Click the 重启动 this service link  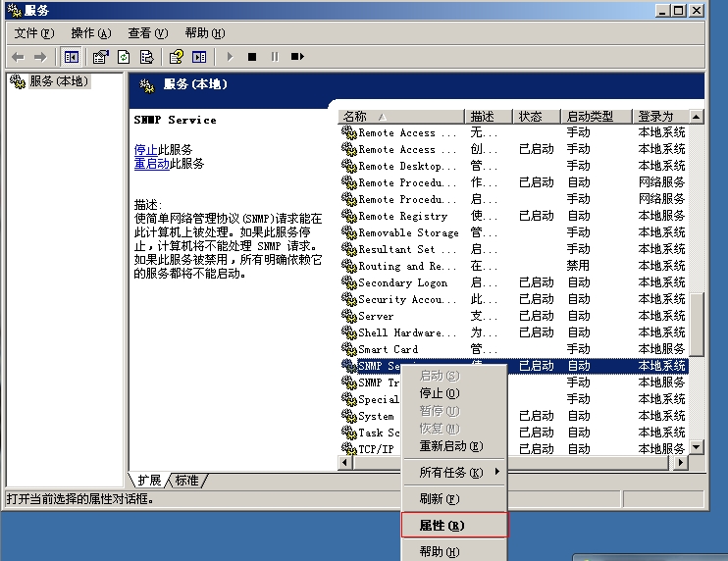pyautogui.click(x=152, y=164)
